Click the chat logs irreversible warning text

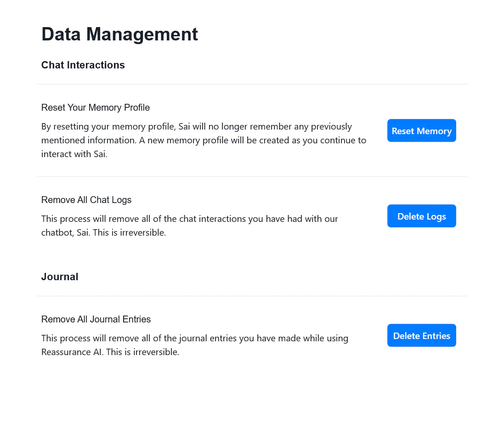click(189, 225)
